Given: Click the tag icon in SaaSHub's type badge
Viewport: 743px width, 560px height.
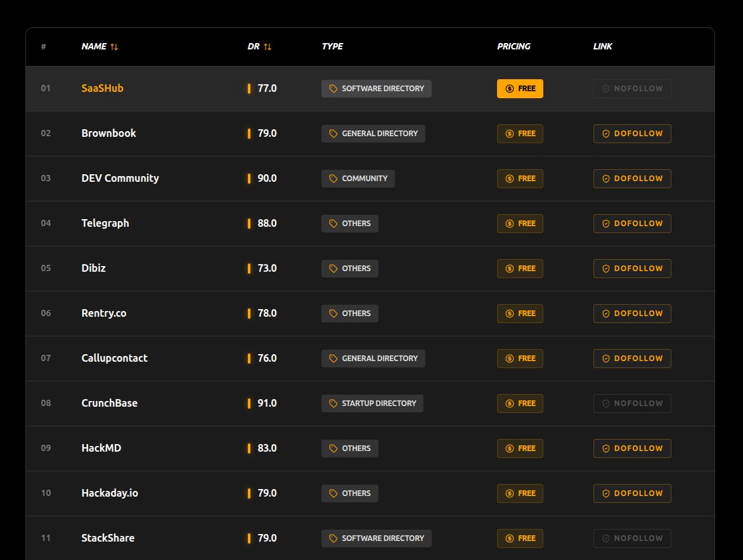Looking at the screenshot, I should (x=333, y=89).
